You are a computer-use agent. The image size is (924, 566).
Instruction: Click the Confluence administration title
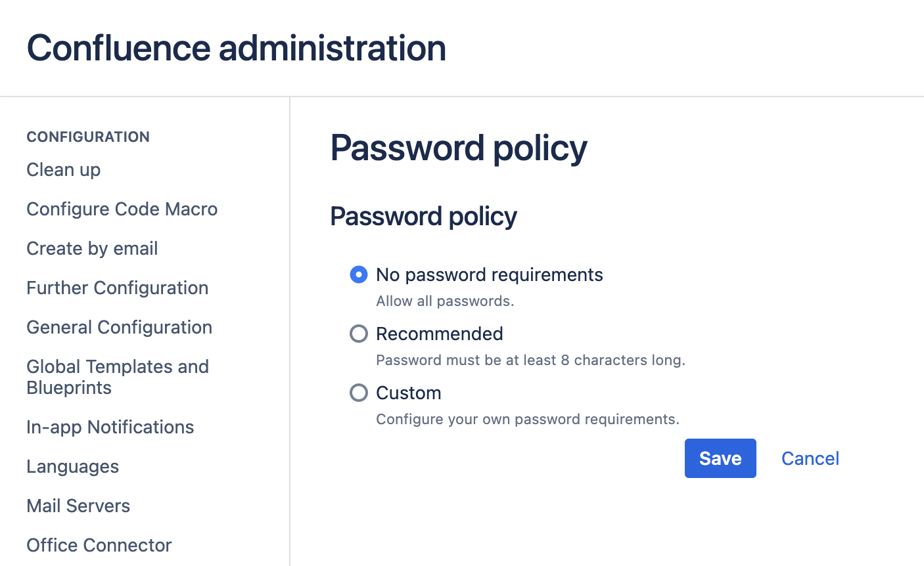[237, 49]
